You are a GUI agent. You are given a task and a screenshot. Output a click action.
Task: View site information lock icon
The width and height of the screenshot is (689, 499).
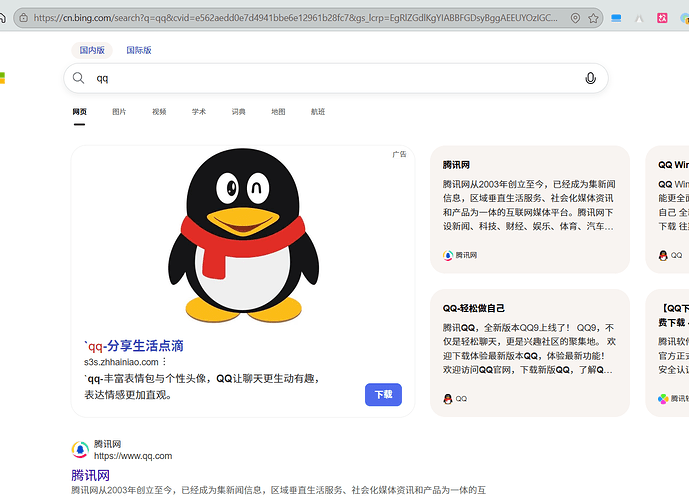pyautogui.click(x=23, y=18)
